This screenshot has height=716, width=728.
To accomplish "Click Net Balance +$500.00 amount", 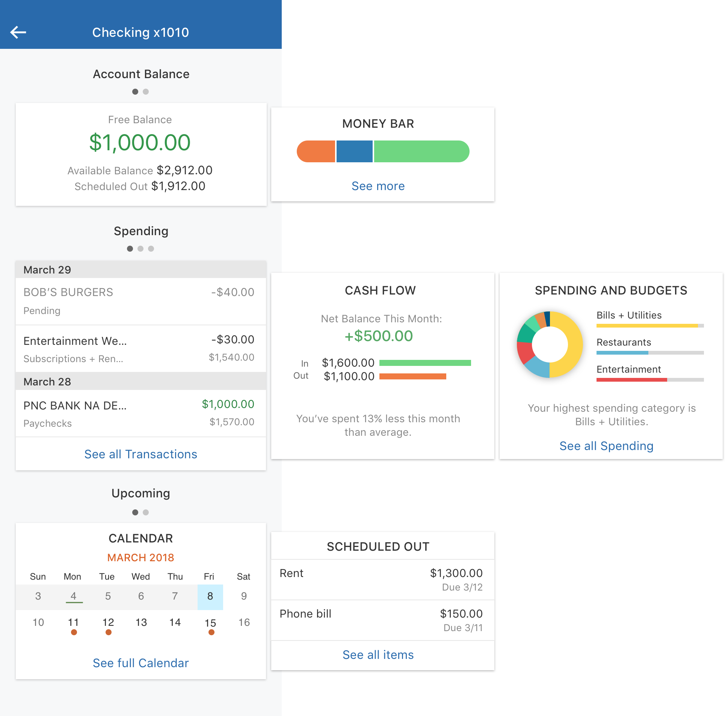I will 379,336.
